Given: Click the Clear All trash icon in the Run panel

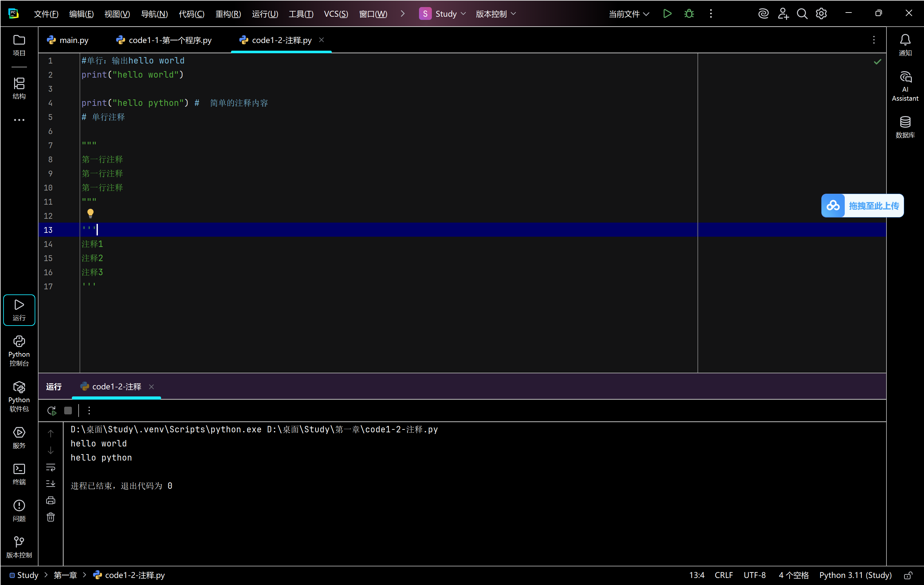Looking at the screenshot, I should point(51,517).
